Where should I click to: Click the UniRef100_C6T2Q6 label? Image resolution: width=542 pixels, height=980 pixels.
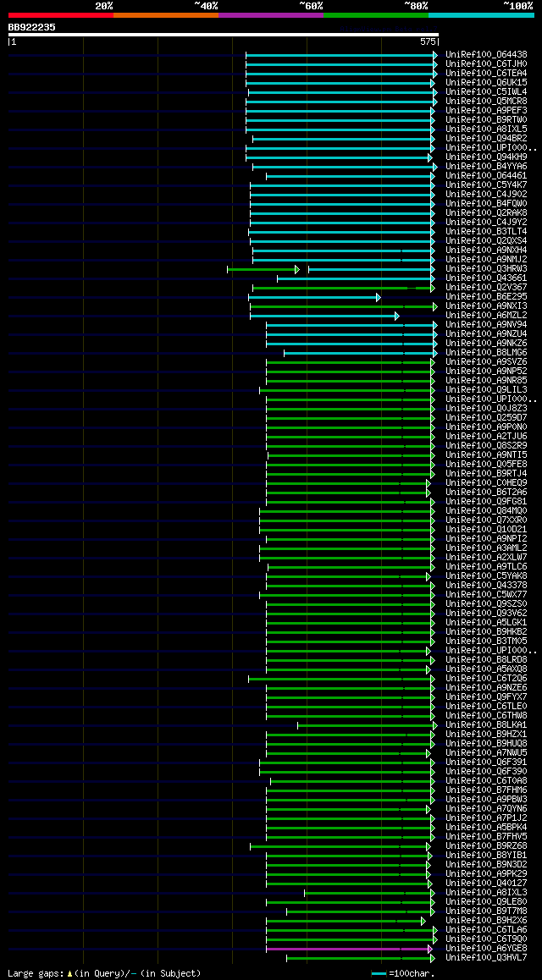point(486,679)
